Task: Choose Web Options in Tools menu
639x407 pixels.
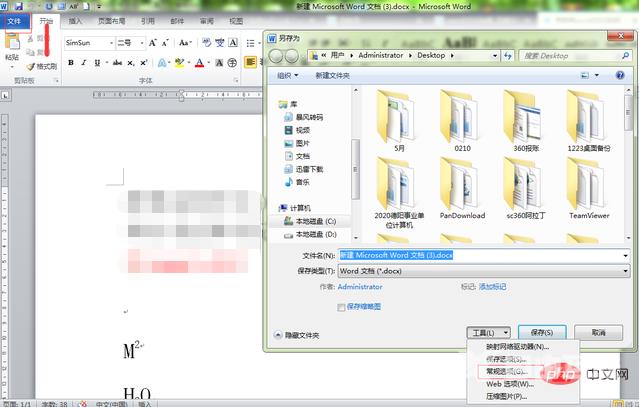Action: (x=510, y=383)
